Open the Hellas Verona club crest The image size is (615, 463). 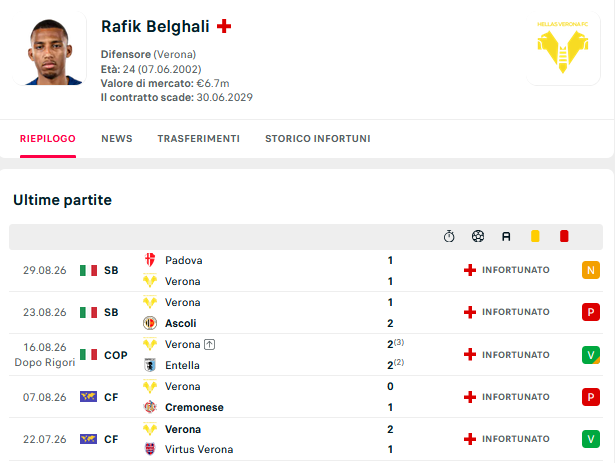562,47
